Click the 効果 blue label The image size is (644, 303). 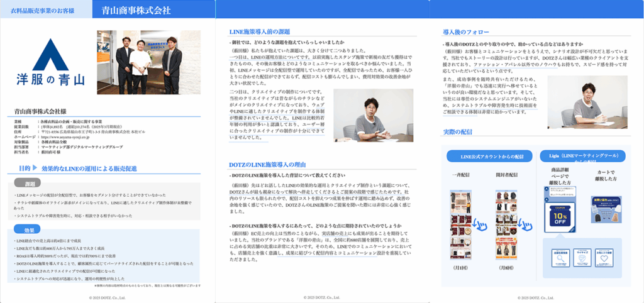tap(27, 229)
